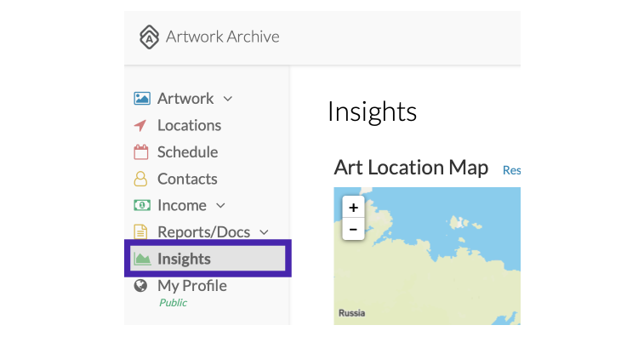Click the Contacts person icon
644x348 pixels.
pos(140,179)
